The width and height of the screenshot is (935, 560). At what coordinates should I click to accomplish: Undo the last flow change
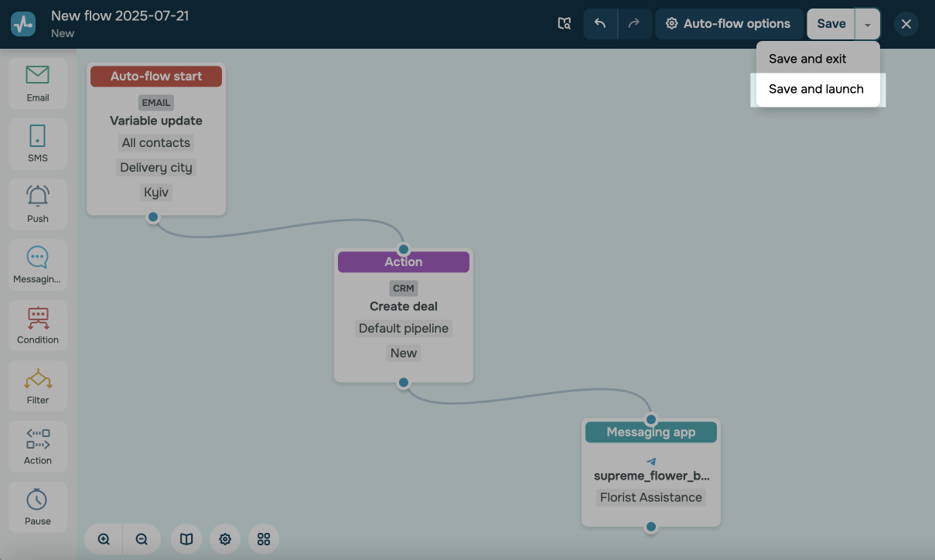pyautogui.click(x=600, y=24)
